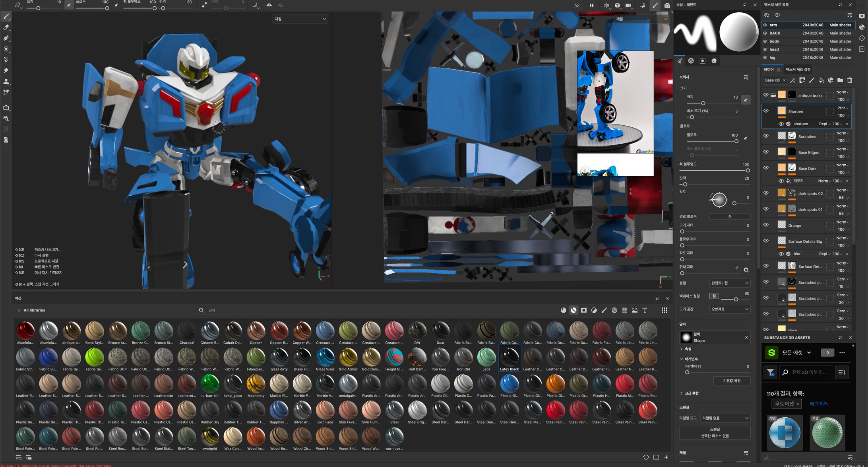The image size is (868, 467).
Task: Open the 재질 dropdown in the 3D viewport
Action: (x=300, y=19)
